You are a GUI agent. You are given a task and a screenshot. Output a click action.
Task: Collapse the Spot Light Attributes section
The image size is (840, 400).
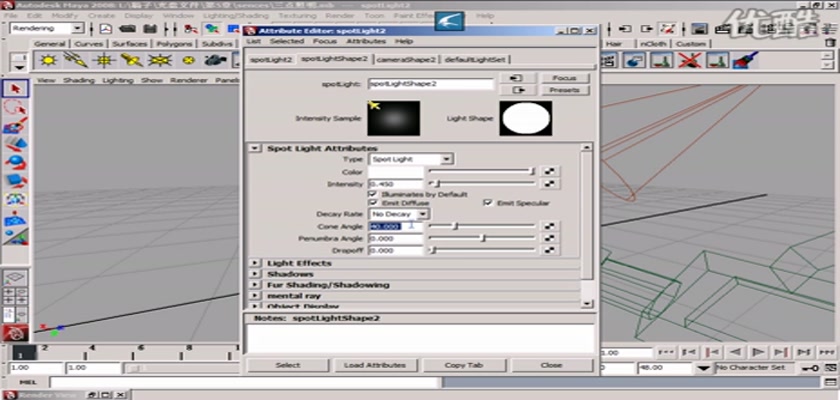point(256,148)
